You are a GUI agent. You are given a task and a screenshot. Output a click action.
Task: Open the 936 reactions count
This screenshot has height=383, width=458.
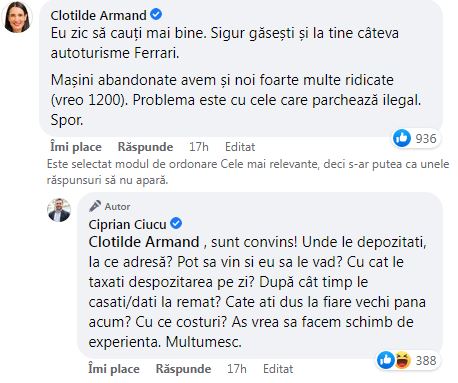click(426, 138)
